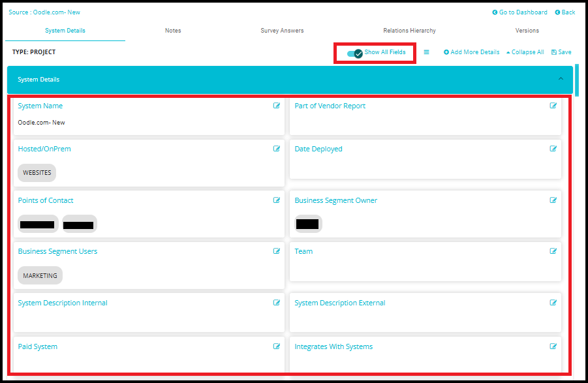Click Add More Details

pos(472,52)
